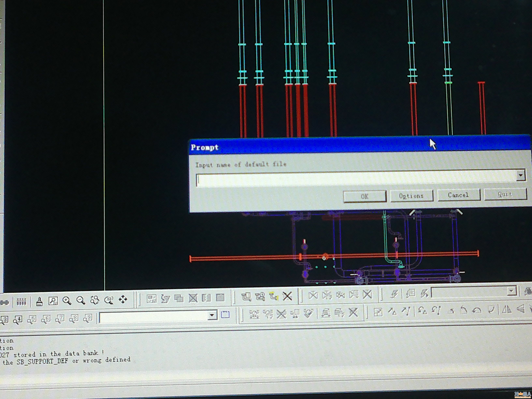The width and height of the screenshot is (532, 399).
Task: Click the first pipe routing icon
Action: (x=246, y=297)
